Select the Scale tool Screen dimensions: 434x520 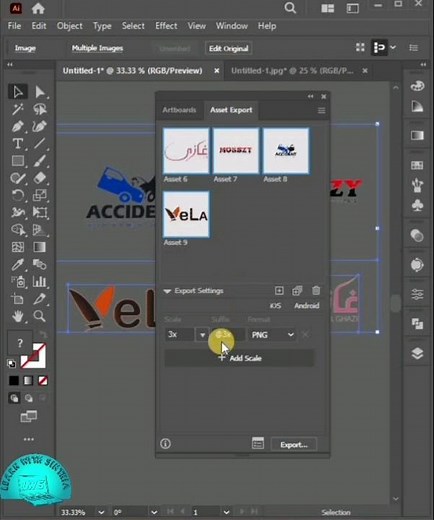coord(40,195)
